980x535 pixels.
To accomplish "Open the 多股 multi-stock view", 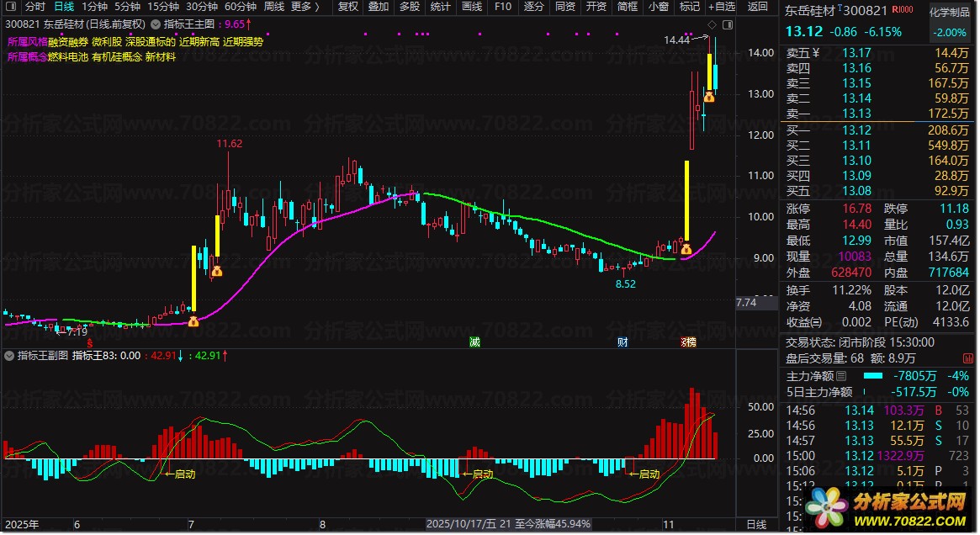I will (x=410, y=6).
